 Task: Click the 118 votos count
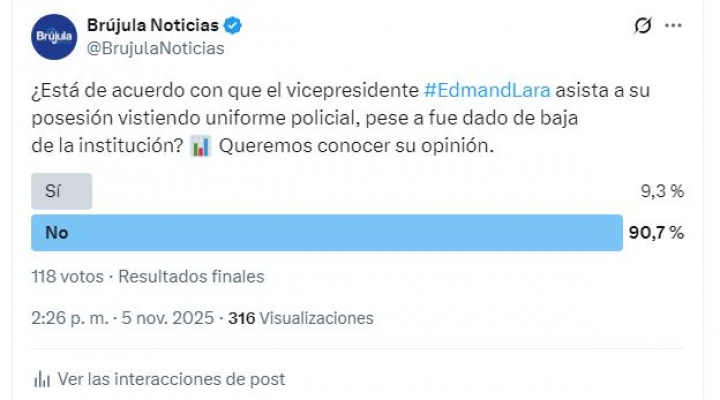pyautogui.click(x=67, y=276)
